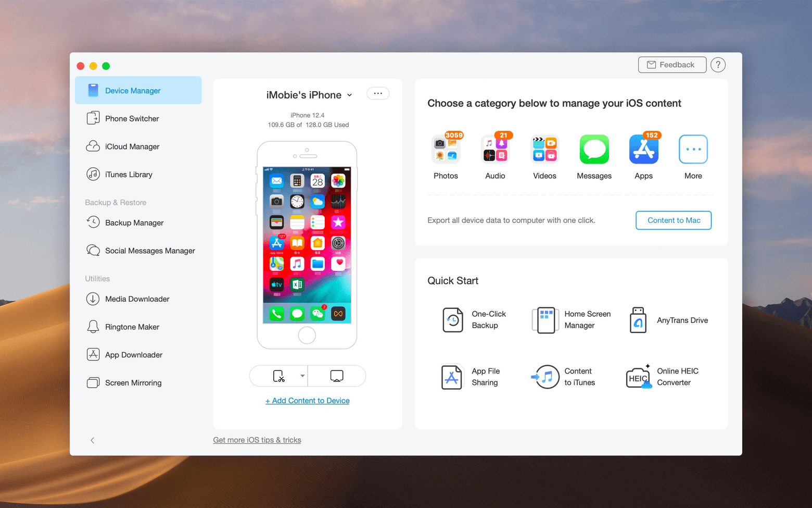Open the three-dot device options menu
The image size is (812, 508).
[x=378, y=93]
